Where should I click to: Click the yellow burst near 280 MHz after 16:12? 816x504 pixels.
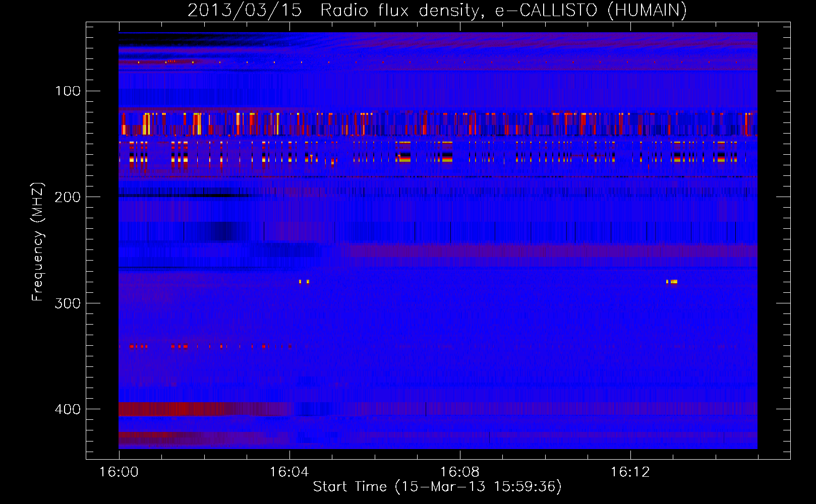(x=672, y=282)
